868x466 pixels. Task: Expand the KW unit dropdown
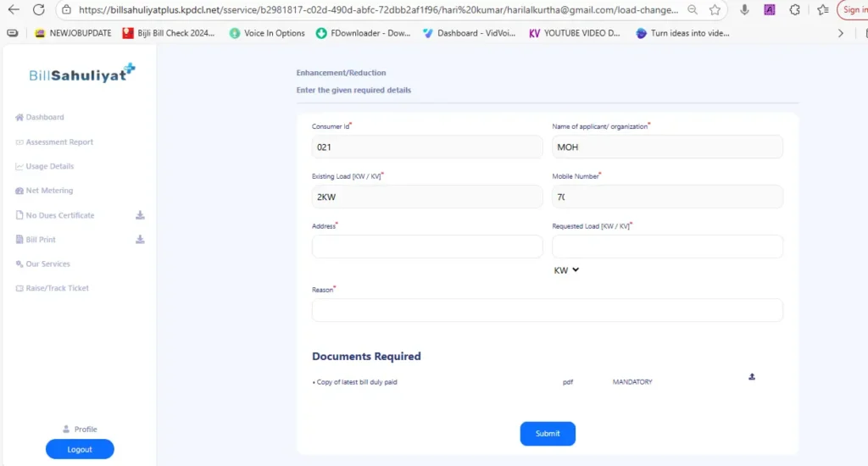(566, 270)
